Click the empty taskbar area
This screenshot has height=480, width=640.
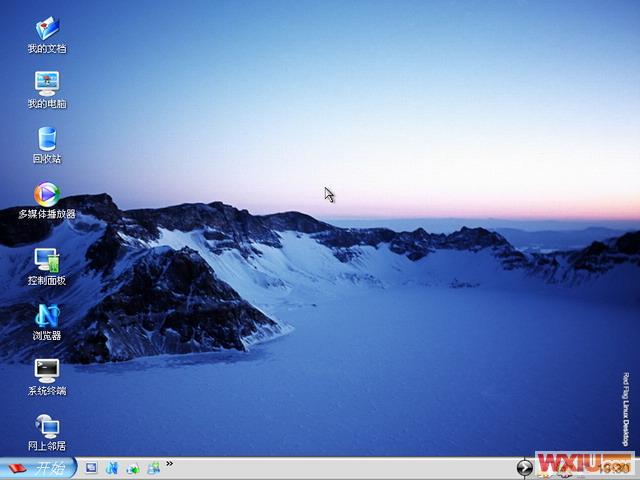pos(340,468)
